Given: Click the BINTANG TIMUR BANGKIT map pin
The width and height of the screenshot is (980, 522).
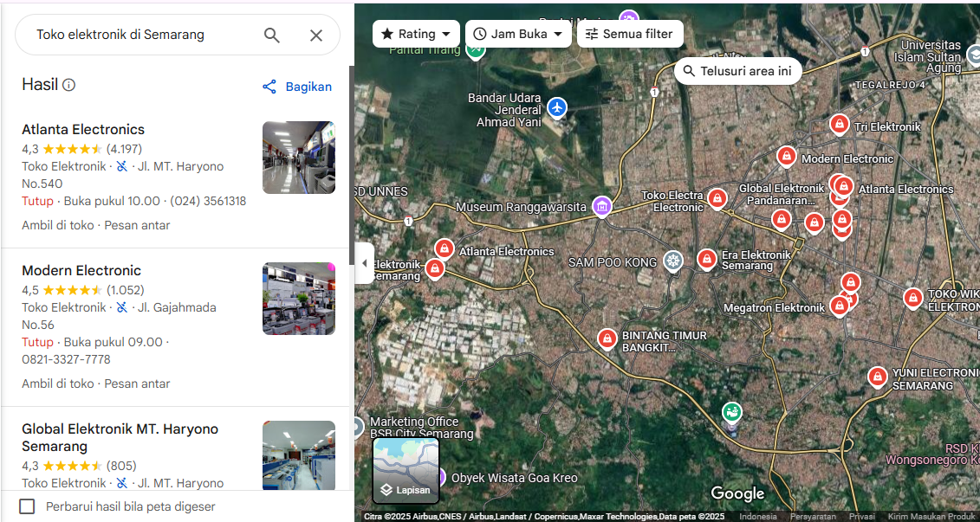Looking at the screenshot, I should pyautogui.click(x=607, y=339).
